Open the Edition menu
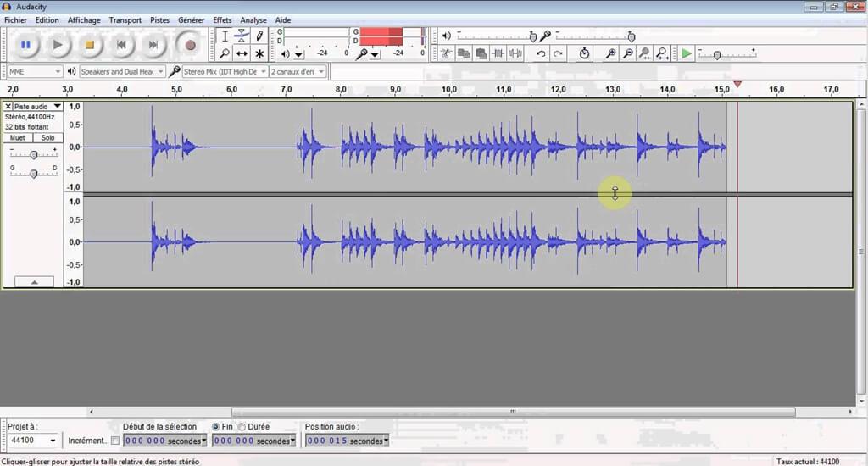Image resolution: width=868 pixels, height=466 pixels. click(x=47, y=20)
